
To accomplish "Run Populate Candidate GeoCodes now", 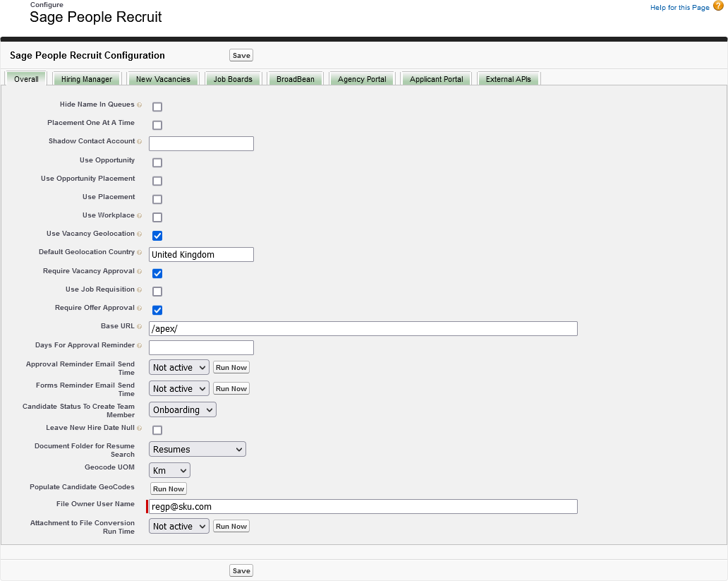I will [x=169, y=489].
